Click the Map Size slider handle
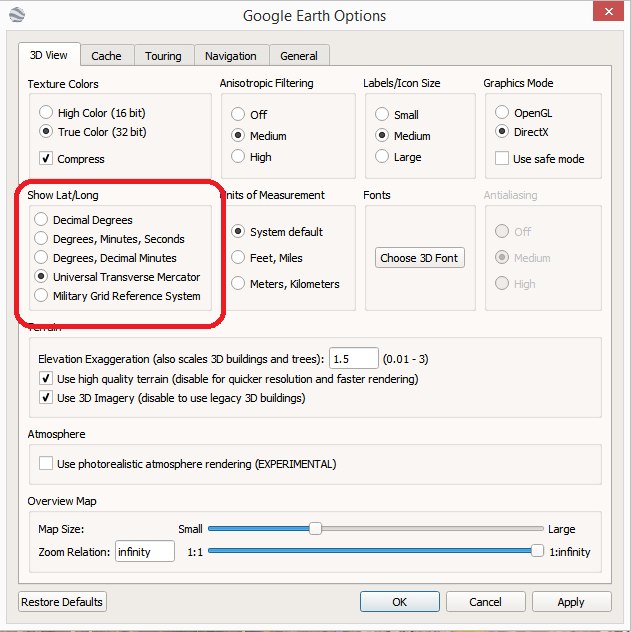This screenshot has width=631, height=632. 315,528
